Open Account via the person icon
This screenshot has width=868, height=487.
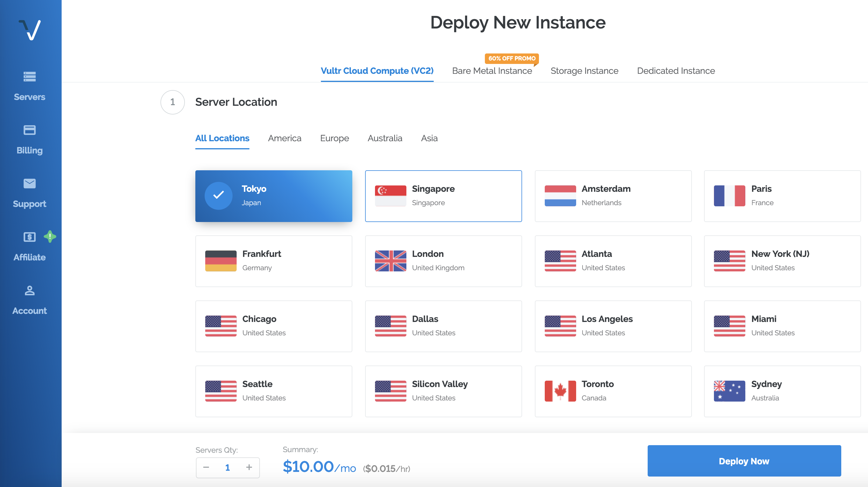pyautogui.click(x=30, y=290)
